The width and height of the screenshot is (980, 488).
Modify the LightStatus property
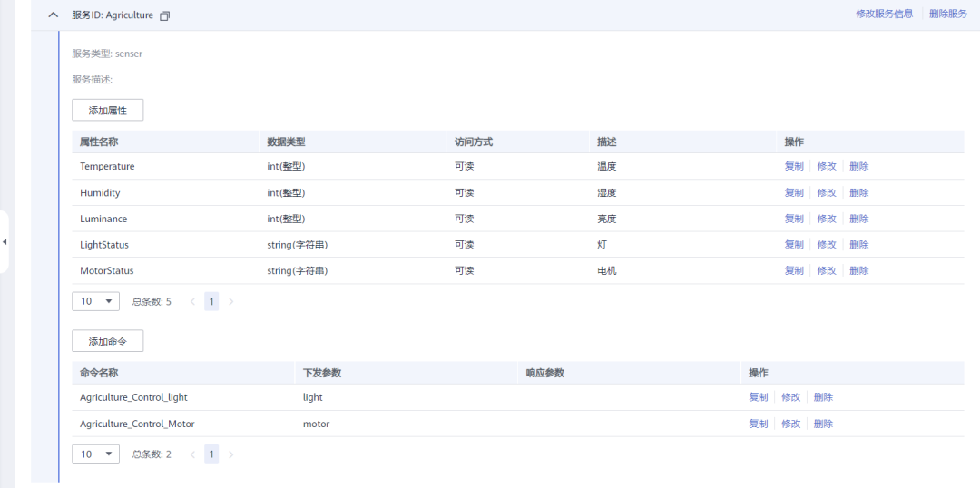(x=827, y=244)
